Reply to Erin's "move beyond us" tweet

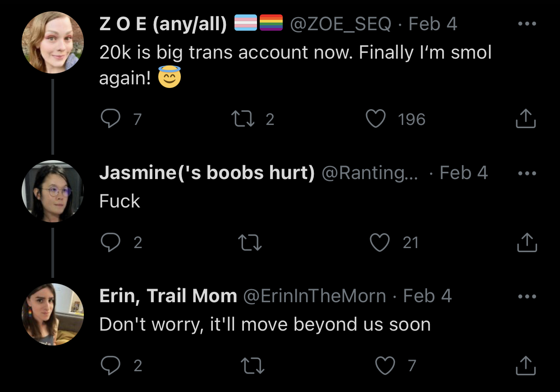pyautogui.click(x=109, y=366)
